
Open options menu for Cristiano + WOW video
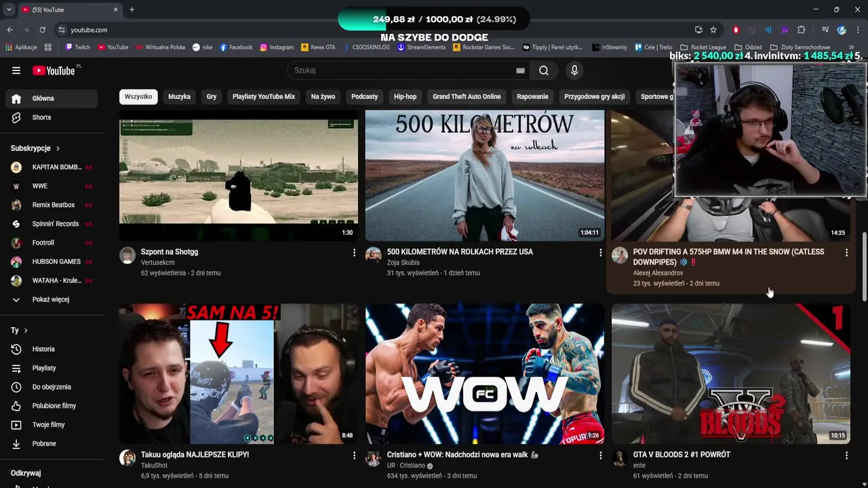point(600,455)
